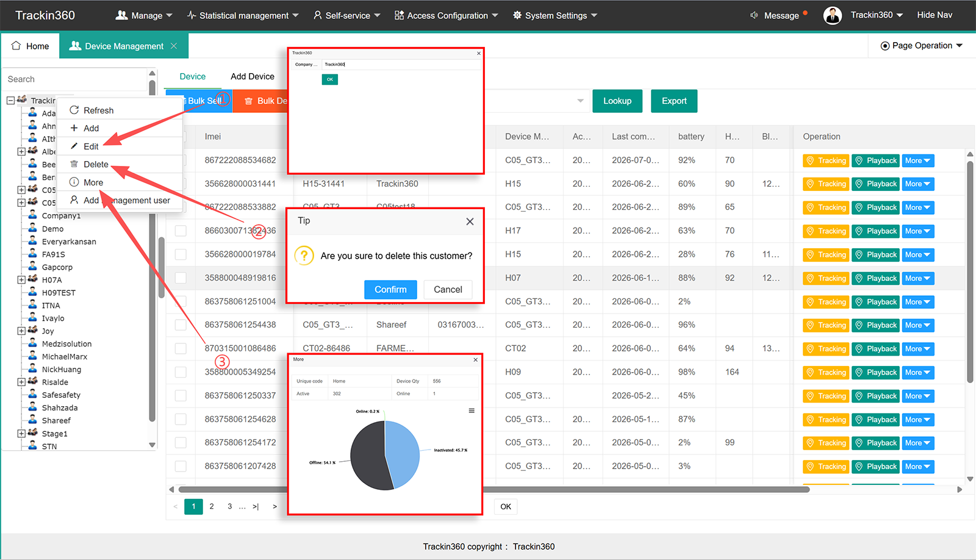This screenshot has height=560, width=976.
Task: Click the Demo customer user icon
Action: 32,228
